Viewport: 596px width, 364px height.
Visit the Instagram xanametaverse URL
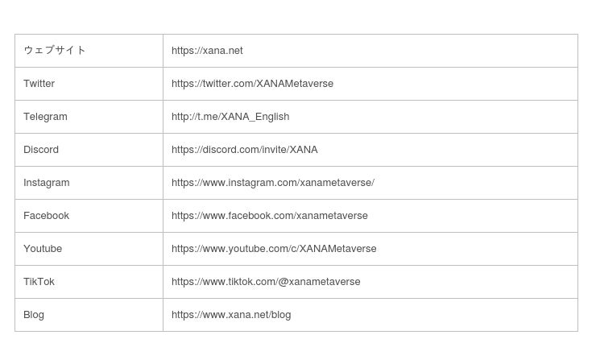coord(272,183)
